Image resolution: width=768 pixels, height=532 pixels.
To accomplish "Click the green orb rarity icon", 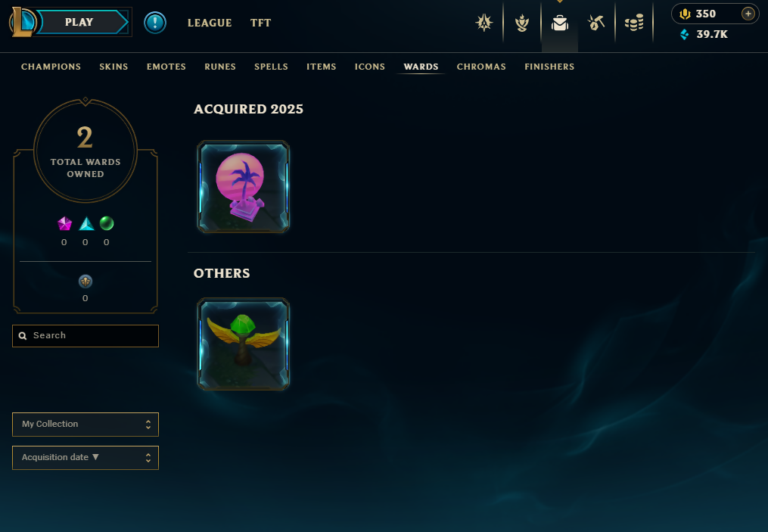I will (107, 223).
